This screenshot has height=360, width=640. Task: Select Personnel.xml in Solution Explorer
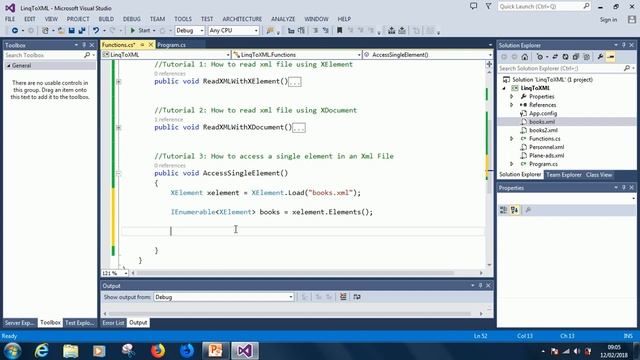[547, 147]
